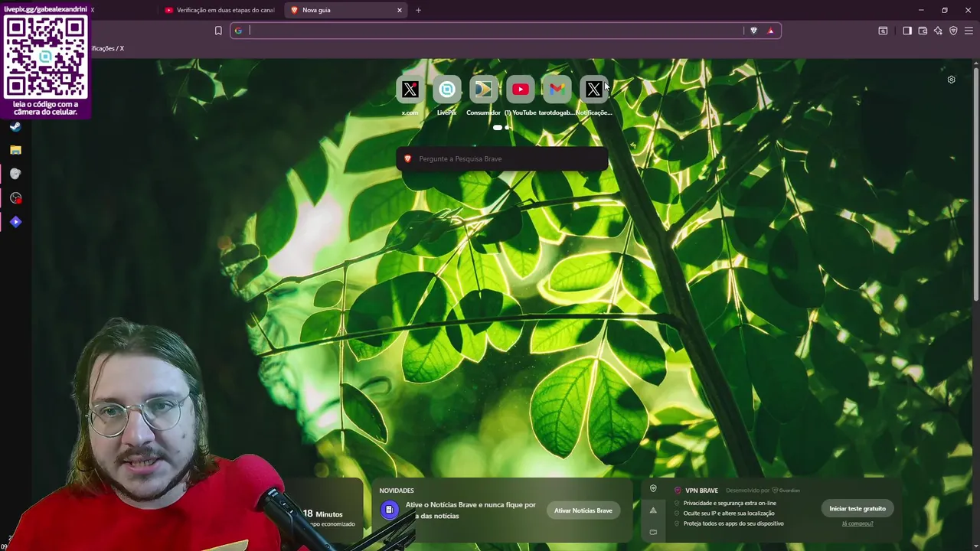Open the Brave Wallet icon

923,31
